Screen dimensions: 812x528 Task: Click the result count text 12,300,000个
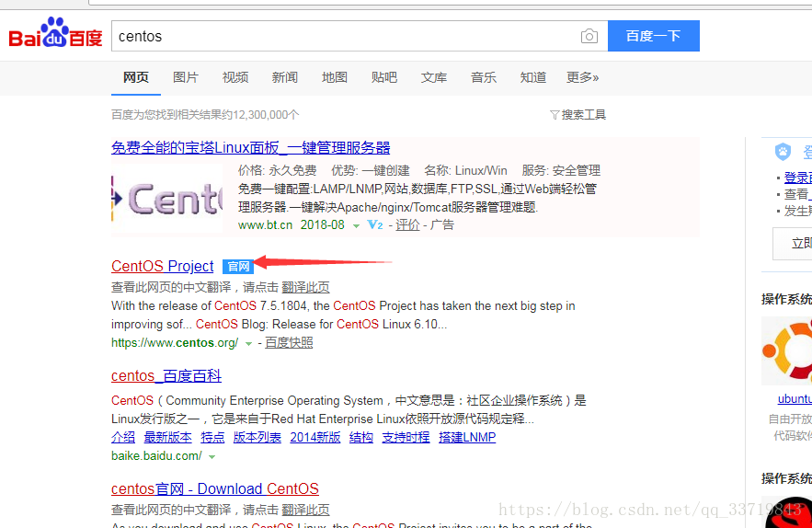(x=266, y=114)
